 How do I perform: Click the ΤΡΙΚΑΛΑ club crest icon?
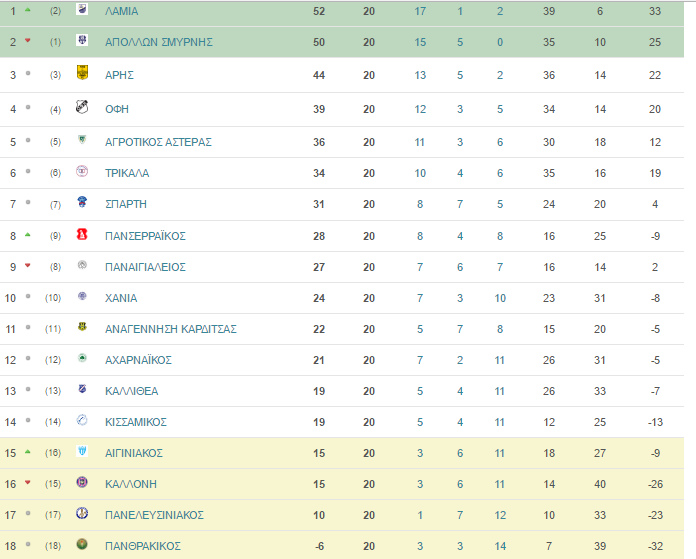(82, 171)
